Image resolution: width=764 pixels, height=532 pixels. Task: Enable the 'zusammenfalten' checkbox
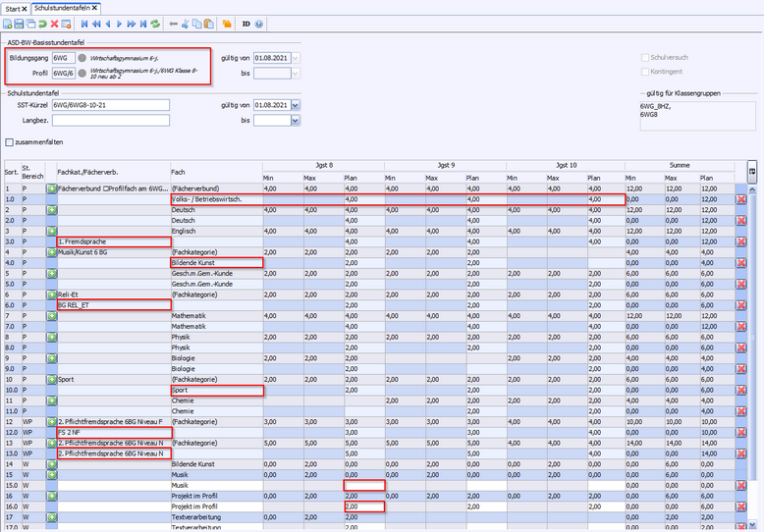point(10,142)
